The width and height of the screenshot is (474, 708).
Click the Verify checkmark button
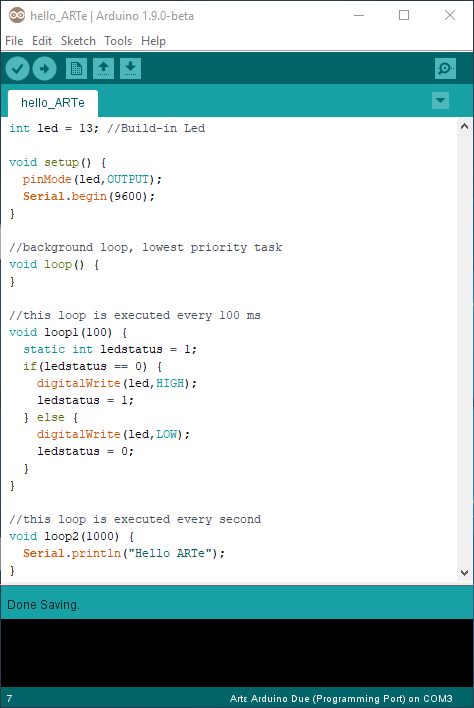(x=18, y=69)
